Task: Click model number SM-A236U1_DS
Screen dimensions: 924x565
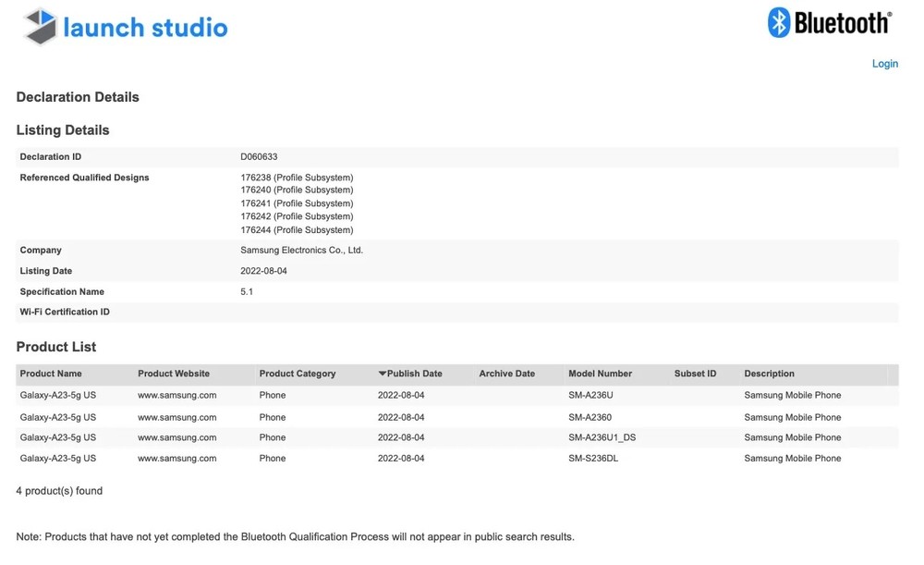Action: 602,437
